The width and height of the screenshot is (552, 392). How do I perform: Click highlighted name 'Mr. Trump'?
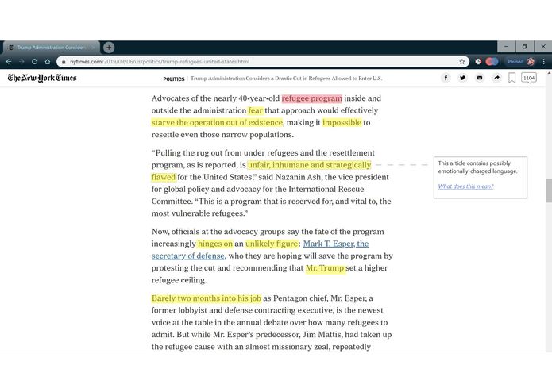[325, 268]
